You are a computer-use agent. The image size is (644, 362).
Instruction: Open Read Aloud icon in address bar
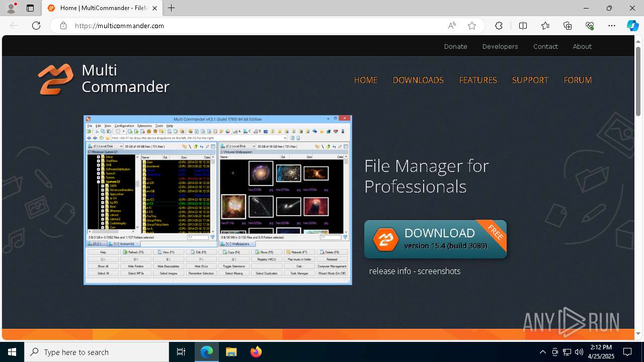coord(452,26)
